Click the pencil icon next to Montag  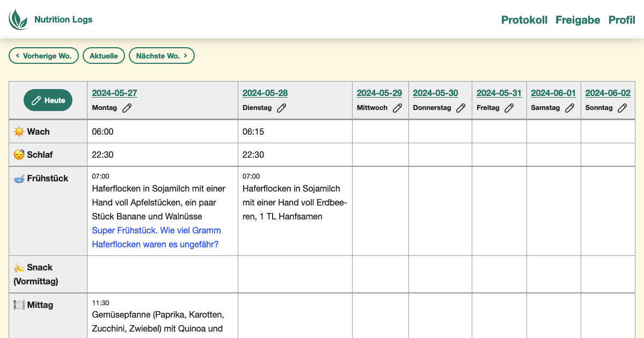(x=127, y=108)
